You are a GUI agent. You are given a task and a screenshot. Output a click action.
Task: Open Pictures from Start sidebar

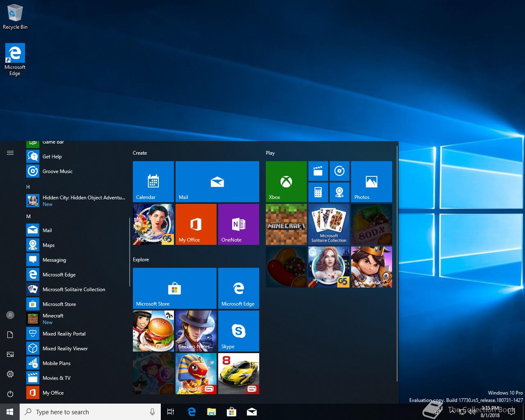(x=10, y=354)
